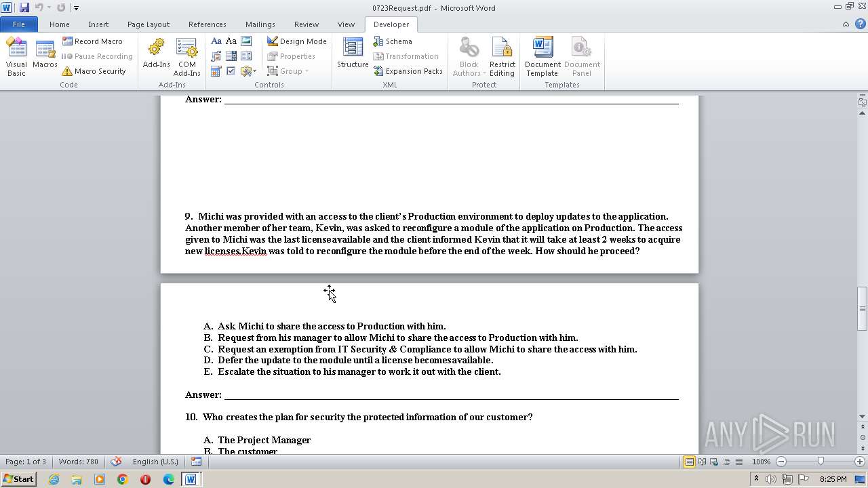Redo the last action
Image resolution: width=868 pixels, height=488 pixels.
(x=61, y=7)
